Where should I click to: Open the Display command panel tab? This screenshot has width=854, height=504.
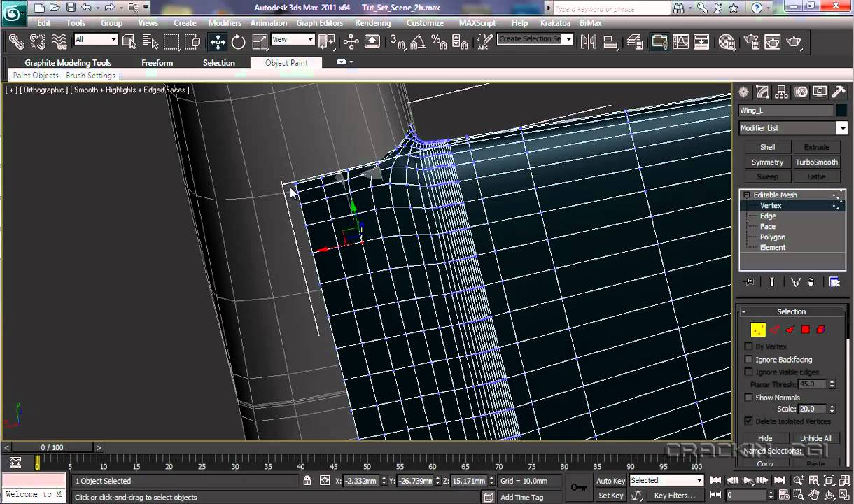click(820, 92)
